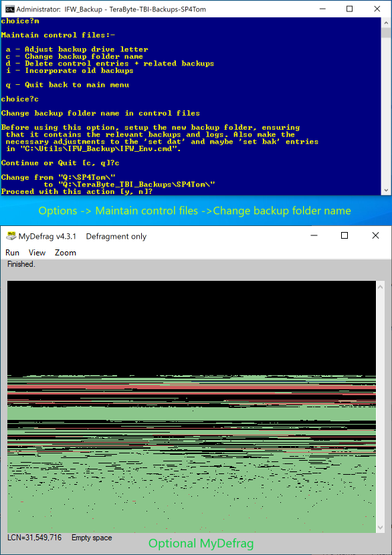
Task: Click the 'Proceed with this action [y, n]?' prompt
Action: click(x=77, y=191)
